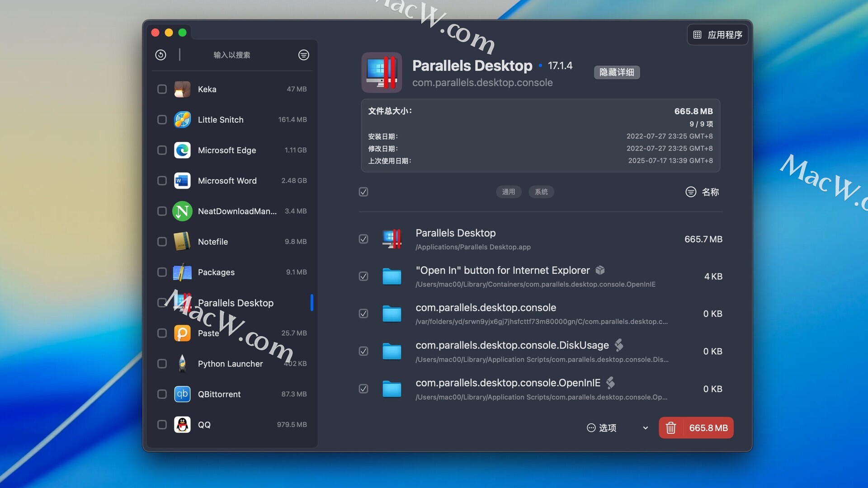The image size is (868, 488).
Task: Click the version number 17.1.4
Action: point(560,66)
